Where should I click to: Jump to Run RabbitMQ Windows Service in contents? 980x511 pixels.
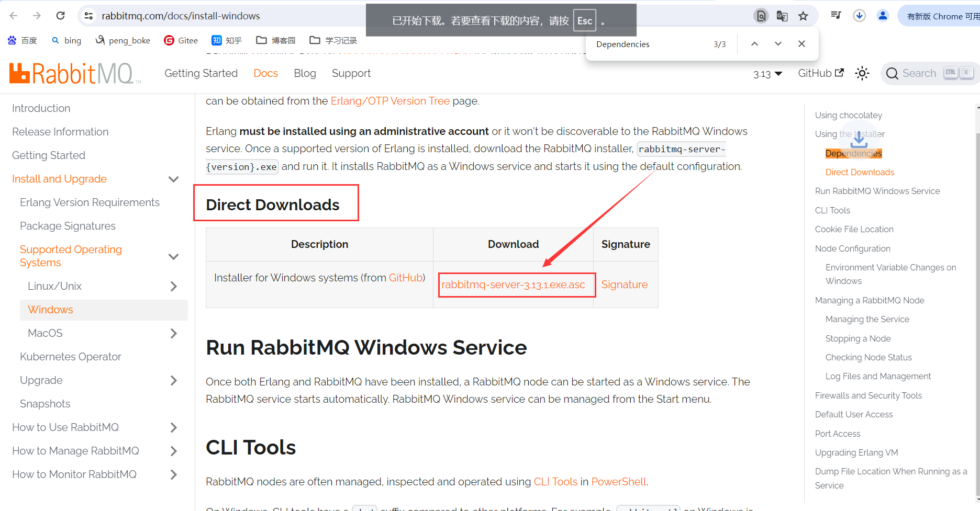[877, 191]
